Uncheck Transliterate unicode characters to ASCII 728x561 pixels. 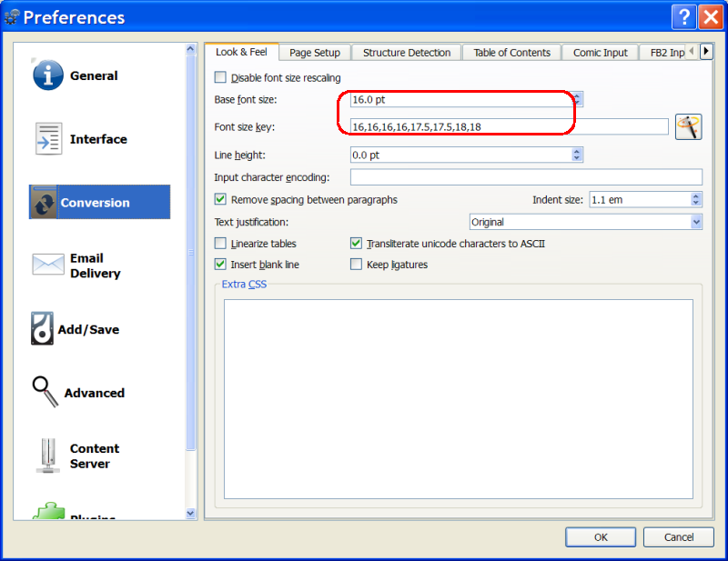coord(356,243)
